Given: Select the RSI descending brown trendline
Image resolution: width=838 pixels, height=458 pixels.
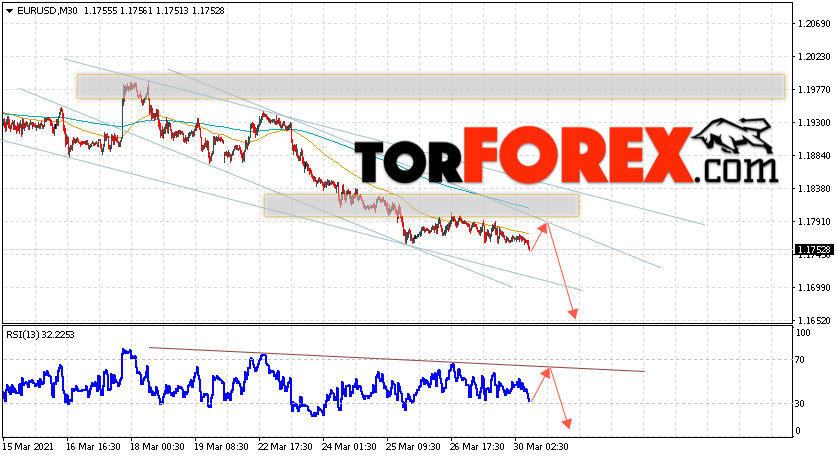Looking at the screenshot, I should [397, 360].
